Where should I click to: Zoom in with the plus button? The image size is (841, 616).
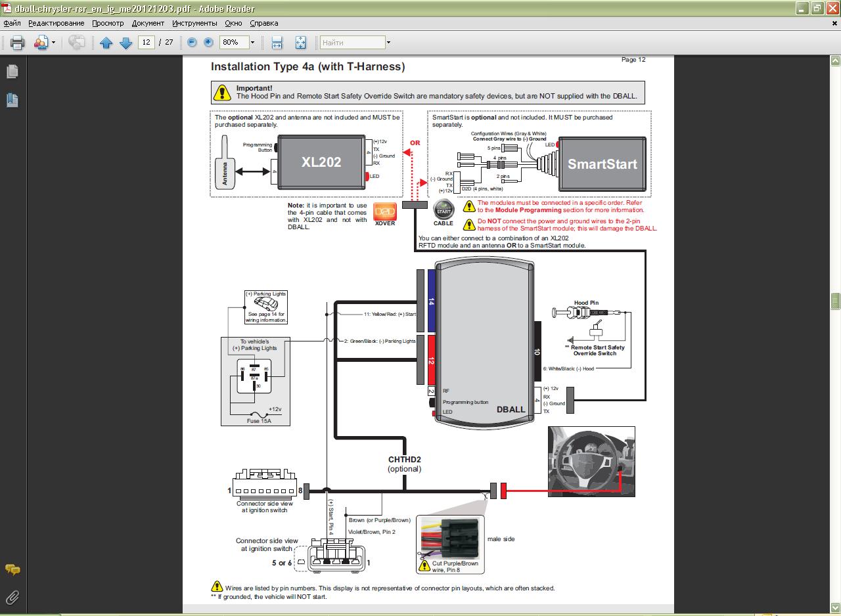pos(208,42)
